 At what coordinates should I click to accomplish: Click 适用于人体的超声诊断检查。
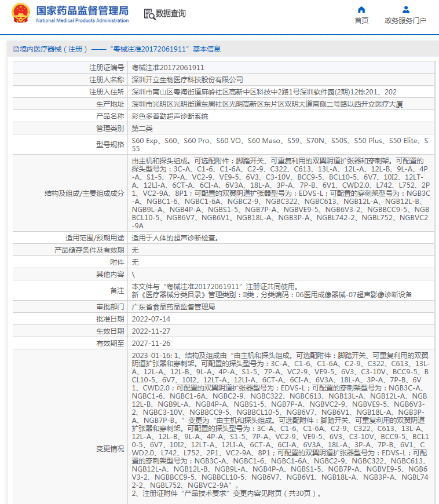175,238
